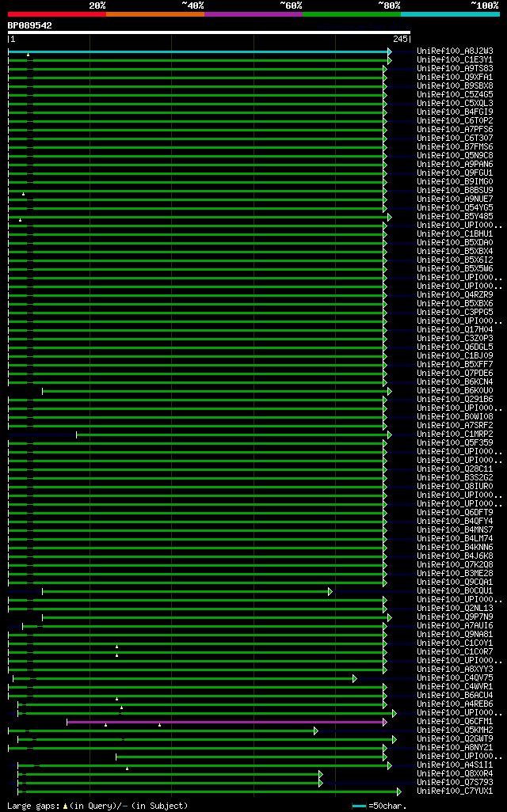Image resolution: width=507 pixels, height=812 pixels.
Task: Click the purple ~60% legend segment
Action: pyautogui.click(x=253, y=14)
